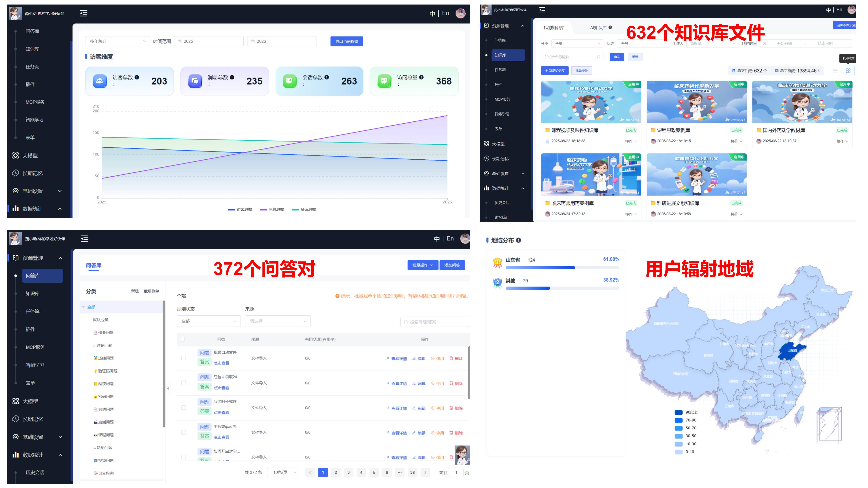This screenshot has height=488, width=868.
Task: Switch to the 我的知识库 tab
Action: click(554, 28)
